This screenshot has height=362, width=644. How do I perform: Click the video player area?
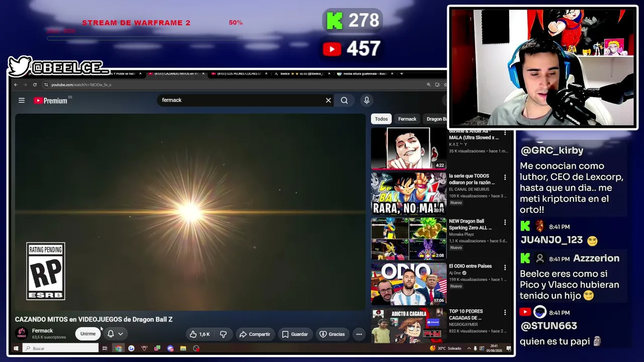click(190, 212)
